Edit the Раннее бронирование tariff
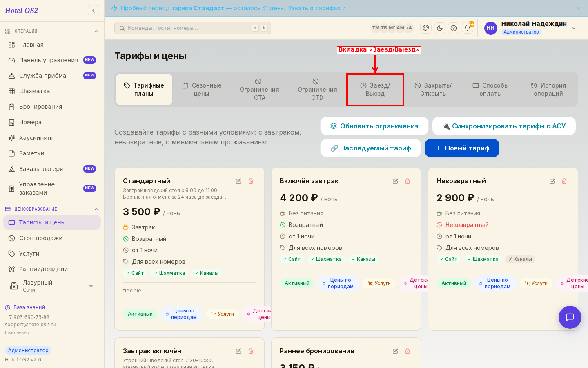The width and height of the screenshot is (588, 368). [x=395, y=351]
